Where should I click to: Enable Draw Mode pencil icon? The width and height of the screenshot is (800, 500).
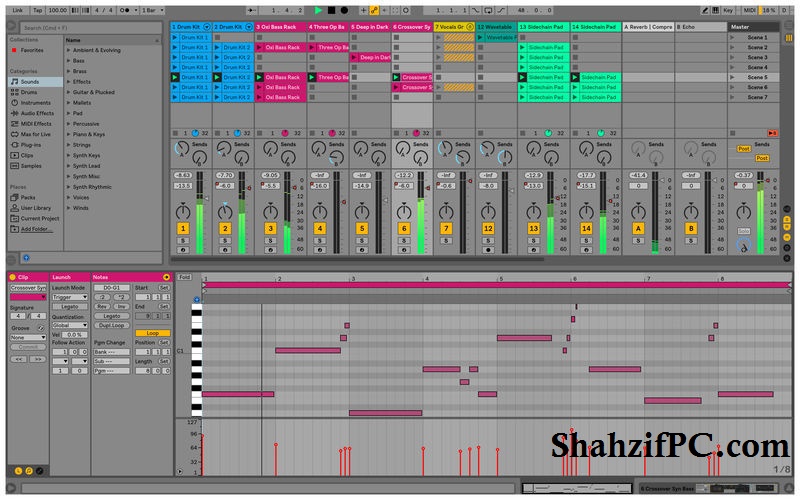coord(705,10)
